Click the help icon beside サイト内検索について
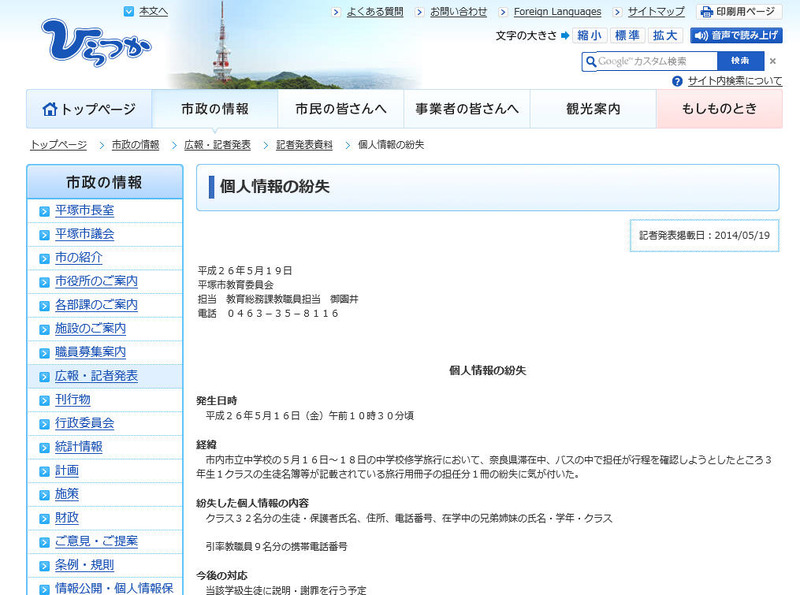Viewport: 800px width, 595px height. pos(677,81)
